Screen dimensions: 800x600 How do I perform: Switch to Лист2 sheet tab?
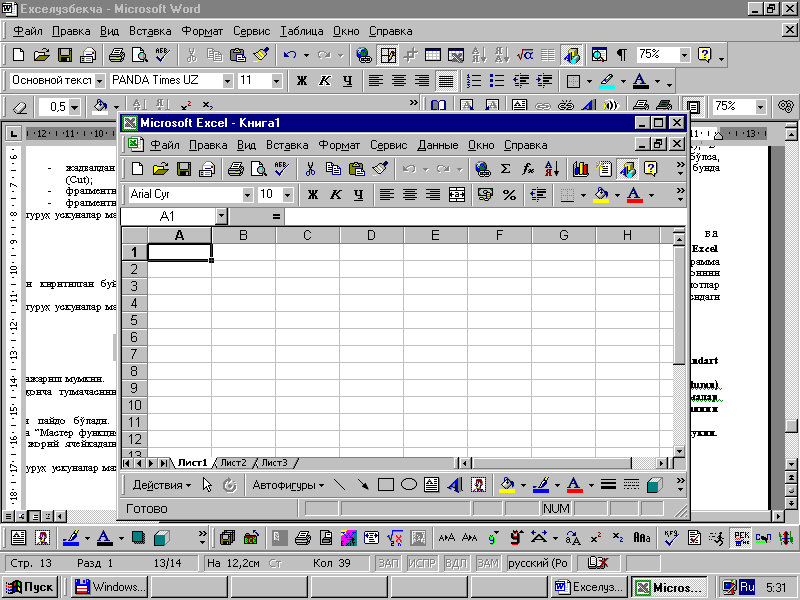click(234, 463)
